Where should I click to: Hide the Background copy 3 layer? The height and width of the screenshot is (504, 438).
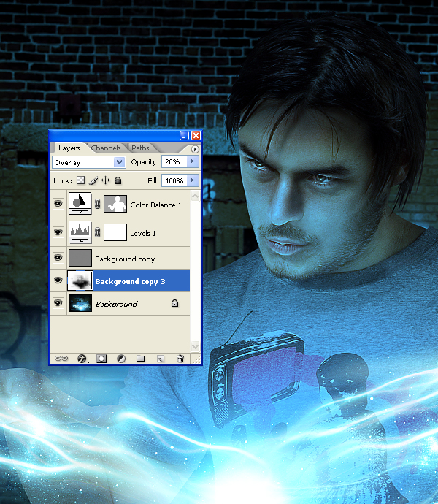[x=58, y=280]
